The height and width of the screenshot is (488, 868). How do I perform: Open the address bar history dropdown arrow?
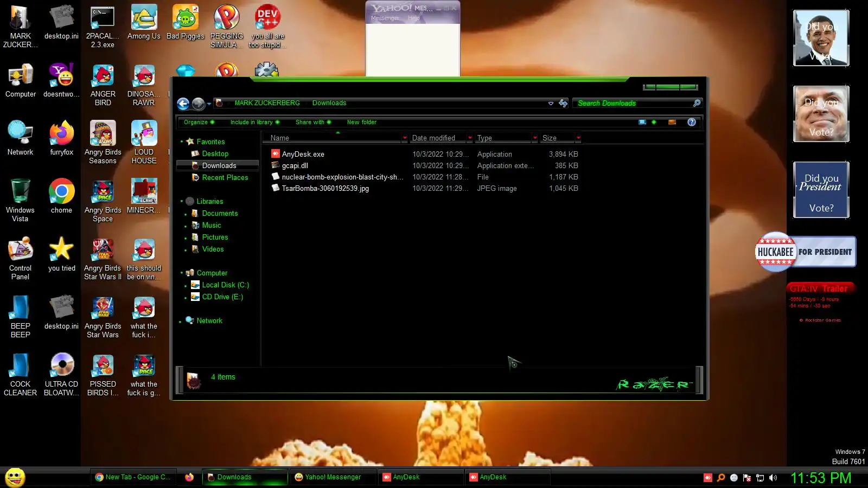551,103
